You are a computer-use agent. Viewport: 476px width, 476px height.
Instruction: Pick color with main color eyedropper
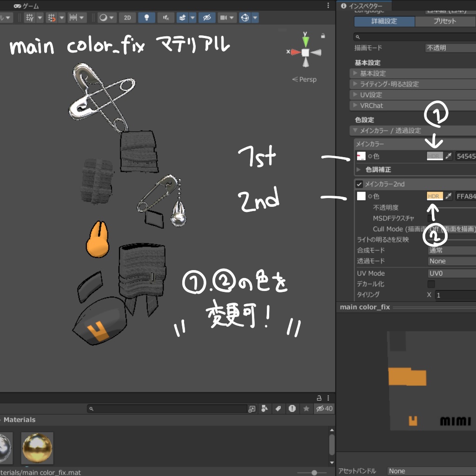coord(449,156)
